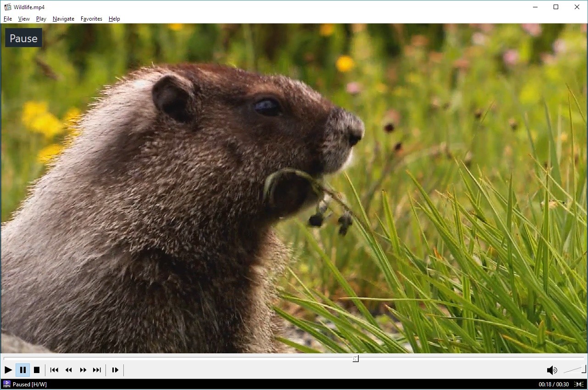Open the File menu
The image size is (588, 390).
pyautogui.click(x=8, y=19)
